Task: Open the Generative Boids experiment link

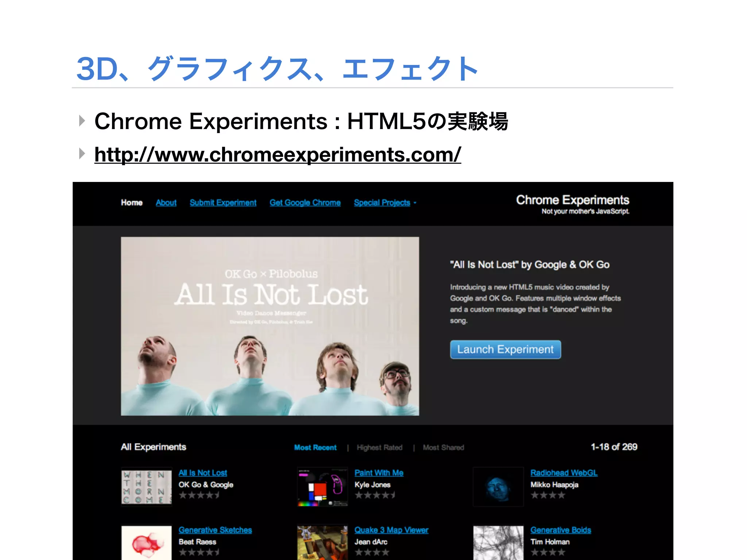Action: (x=561, y=530)
